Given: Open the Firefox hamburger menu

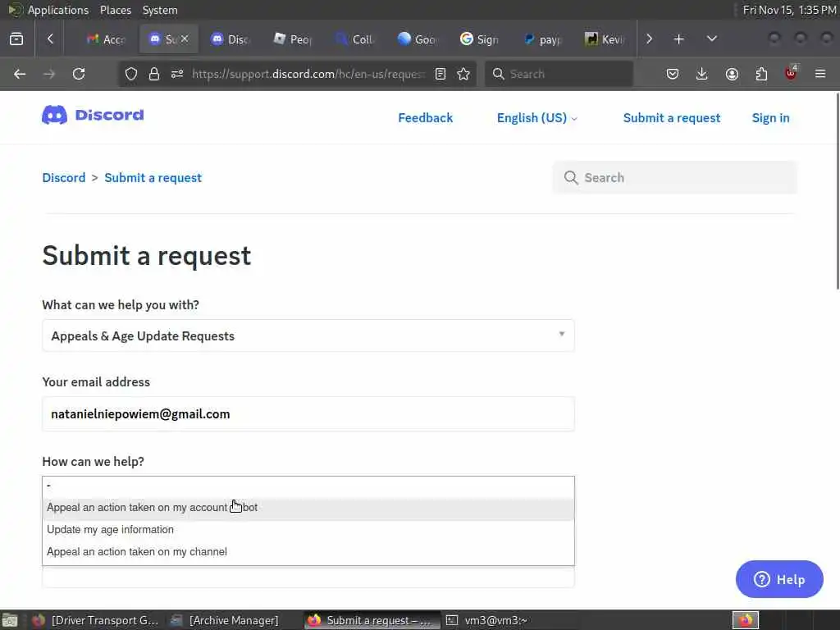Looking at the screenshot, I should pyautogui.click(x=820, y=74).
